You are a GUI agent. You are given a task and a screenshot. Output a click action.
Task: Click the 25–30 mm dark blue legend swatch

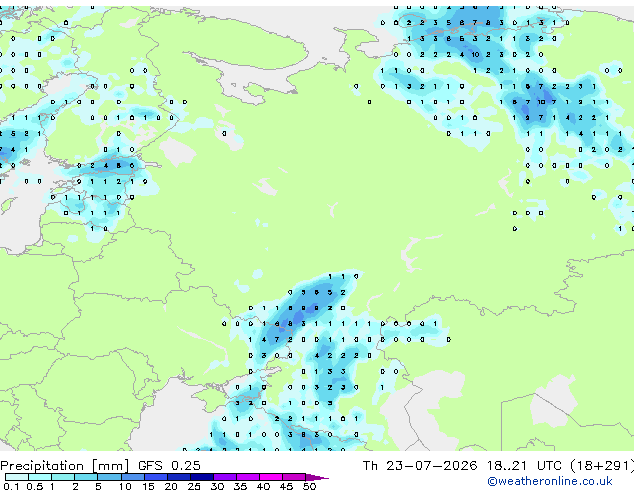coord(202,477)
